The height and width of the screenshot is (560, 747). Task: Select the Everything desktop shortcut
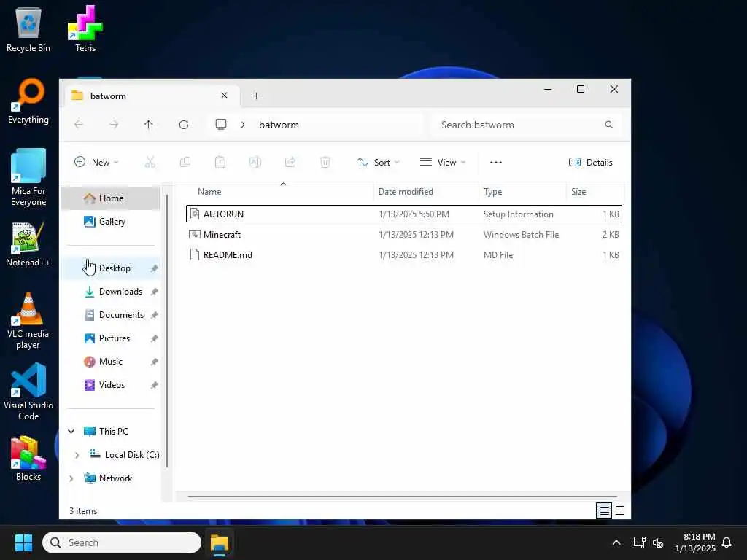pos(28,101)
